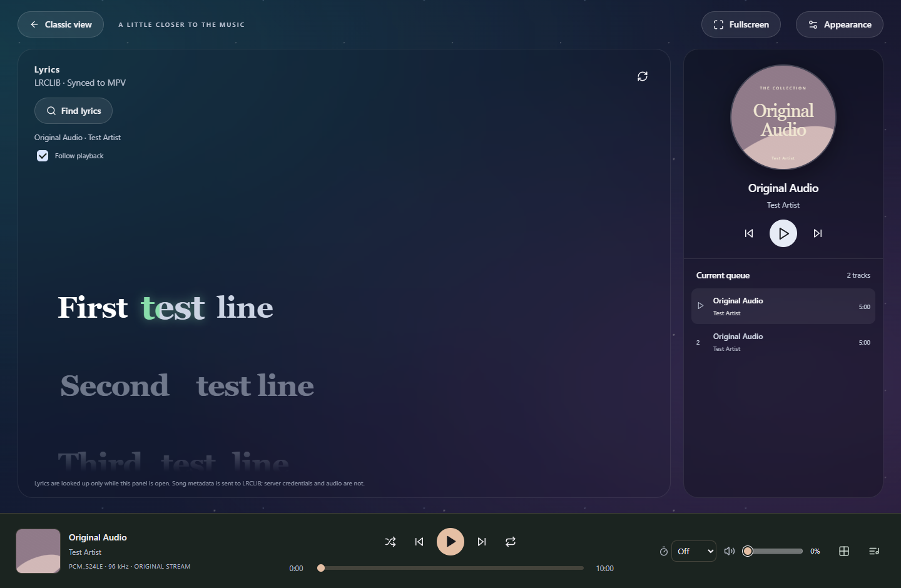Open the sleep timer Off dropdown

[694, 551]
